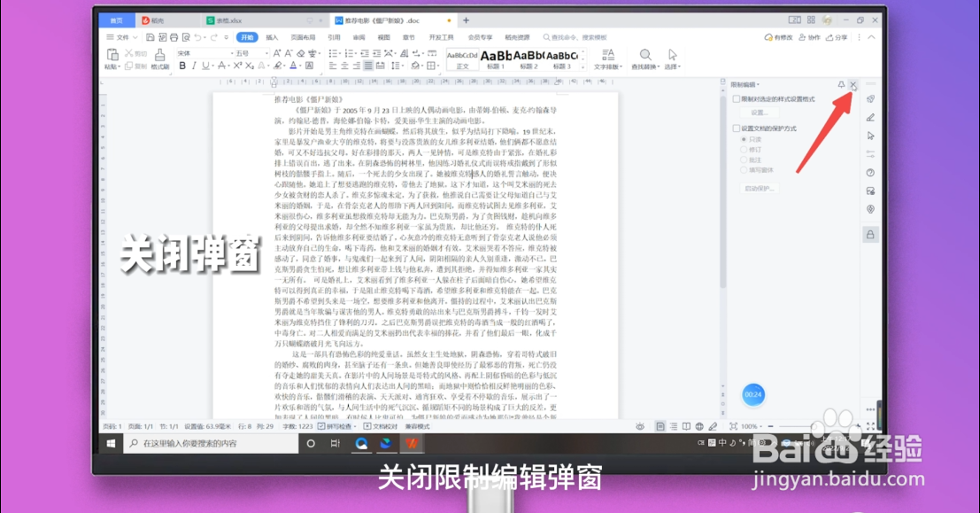Image resolution: width=980 pixels, height=513 pixels.
Task: Open the Review ribbon tab
Action: point(359,37)
